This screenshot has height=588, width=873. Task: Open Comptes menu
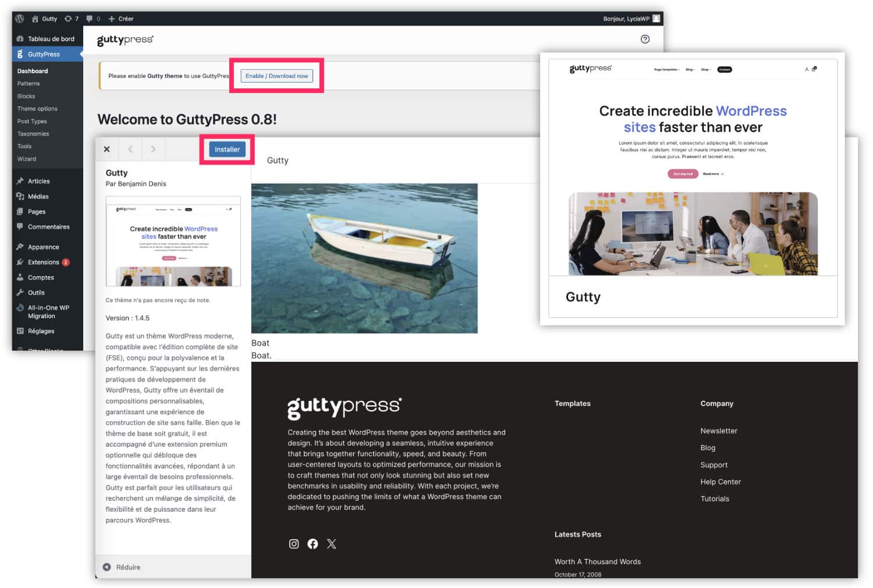pyautogui.click(x=41, y=277)
